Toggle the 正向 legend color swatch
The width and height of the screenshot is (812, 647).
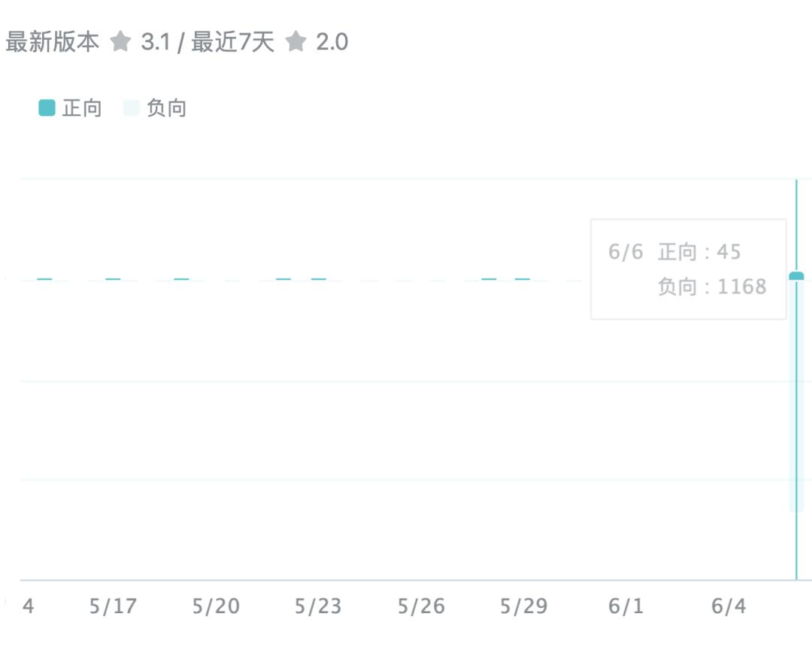click(47, 108)
